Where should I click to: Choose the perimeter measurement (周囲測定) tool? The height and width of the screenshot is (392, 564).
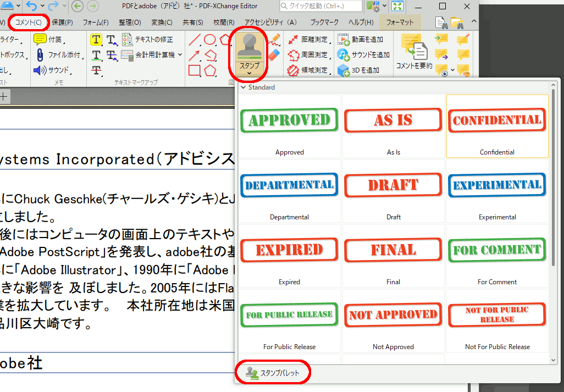(x=308, y=54)
